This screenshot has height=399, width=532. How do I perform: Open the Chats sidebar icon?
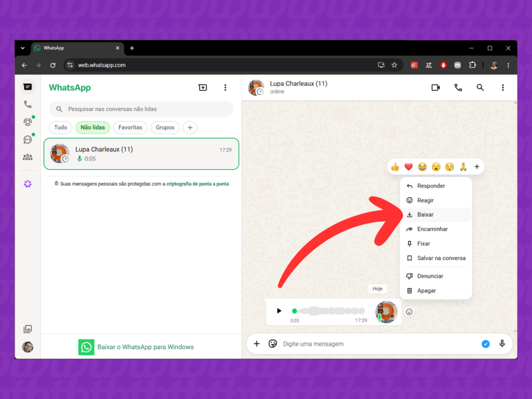tap(28, 87)
